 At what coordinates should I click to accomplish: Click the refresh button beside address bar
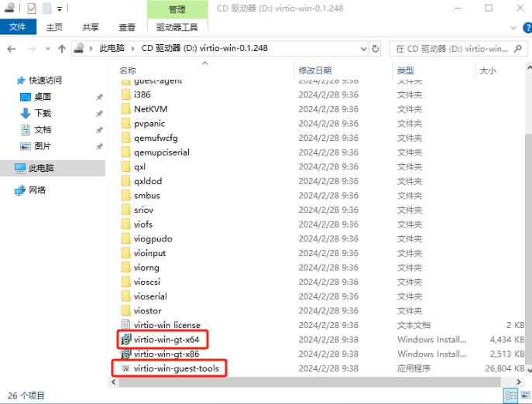tap(376, 48)
